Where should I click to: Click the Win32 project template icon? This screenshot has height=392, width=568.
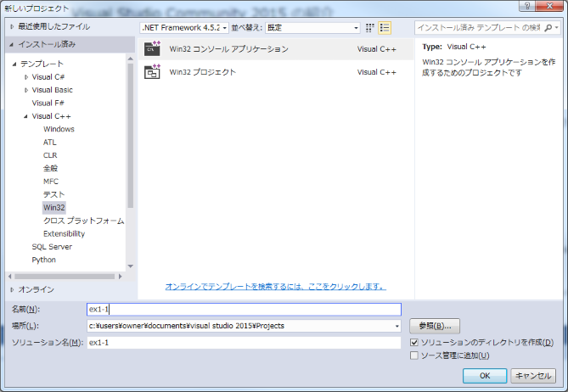[152, 71]
